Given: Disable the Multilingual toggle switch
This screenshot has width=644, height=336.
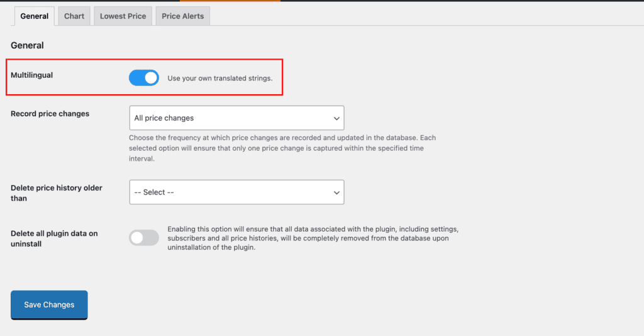Looking at the screenshot, I should tap(144, 78).
